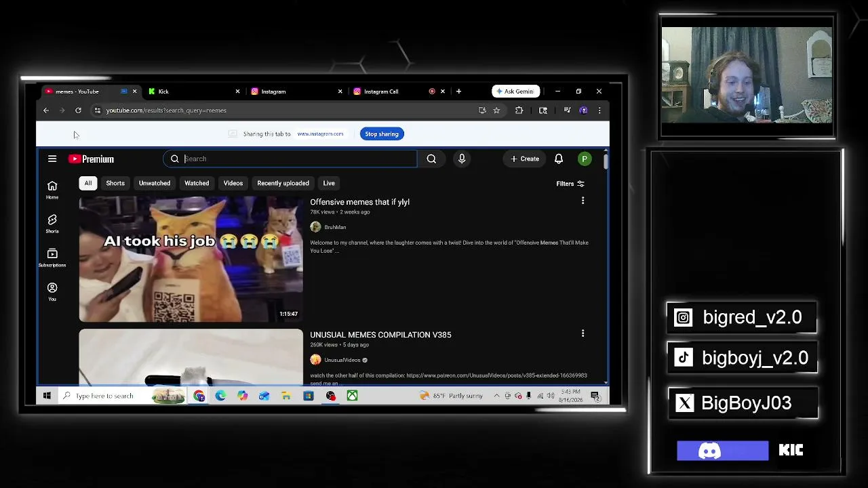This screenshot has height=488, width=868.
Task: Switch to the Instagram browser tab
Action: pos(296,91)
